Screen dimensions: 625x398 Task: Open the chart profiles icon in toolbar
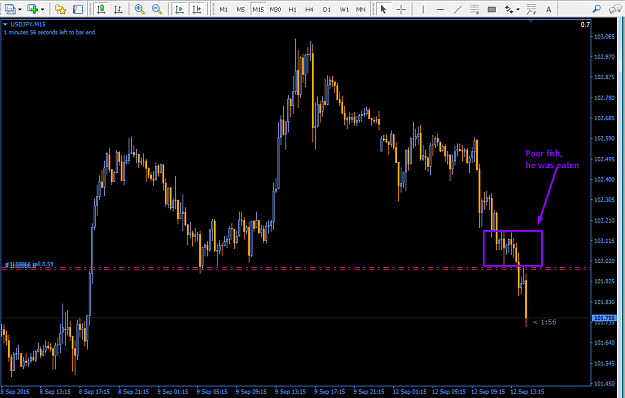point(10,9)
